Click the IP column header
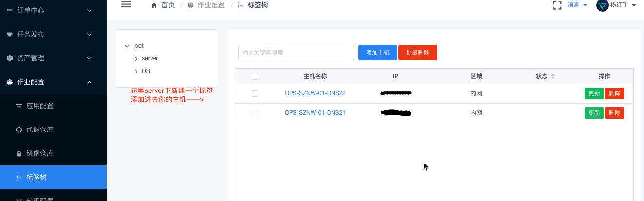The image size is (644, 201). [x=396, y=76]
